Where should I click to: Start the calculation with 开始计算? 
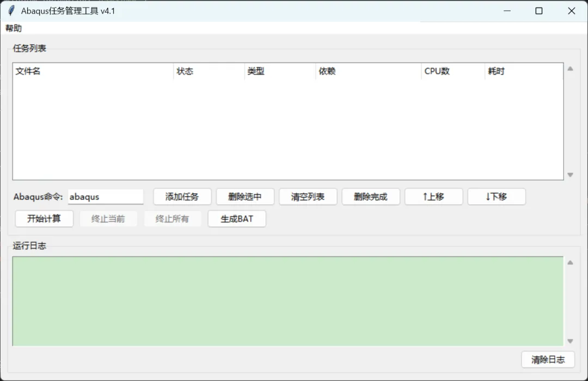tap(44, 219)
